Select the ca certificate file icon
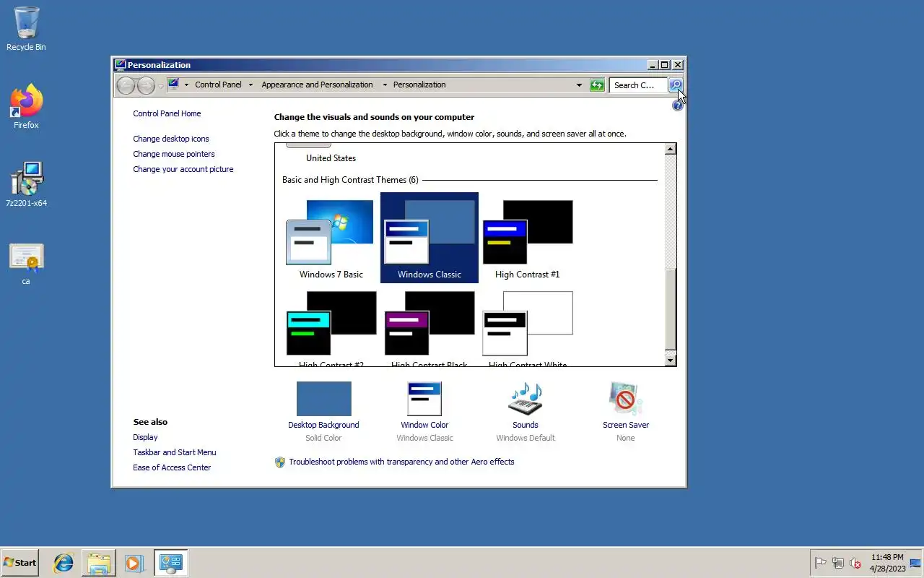 click(26, 263)
